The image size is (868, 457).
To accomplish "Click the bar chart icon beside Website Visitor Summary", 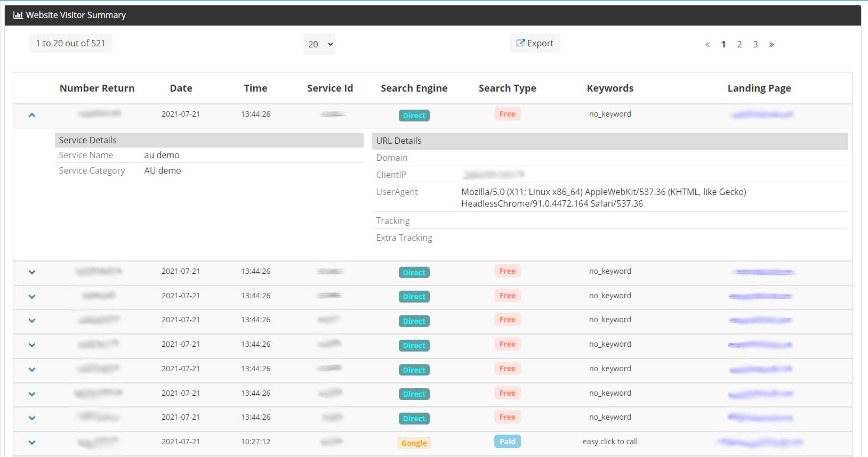I will (x=18, y=15).
